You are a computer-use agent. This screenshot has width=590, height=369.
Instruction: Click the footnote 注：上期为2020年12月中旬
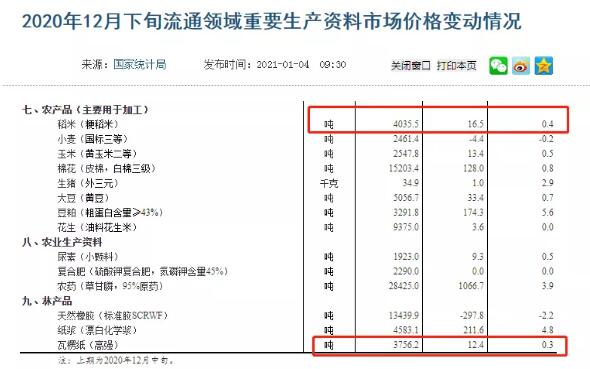pos(116,360)
